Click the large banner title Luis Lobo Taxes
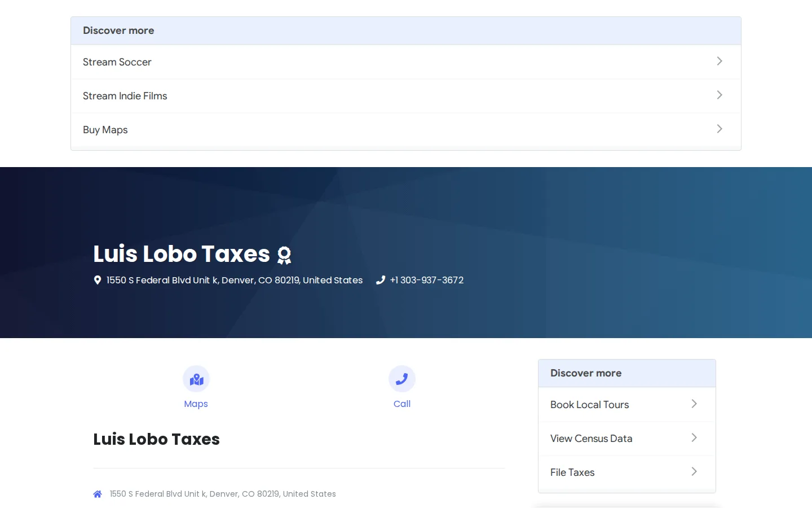 pyautogui.click(x=182, y=254)
